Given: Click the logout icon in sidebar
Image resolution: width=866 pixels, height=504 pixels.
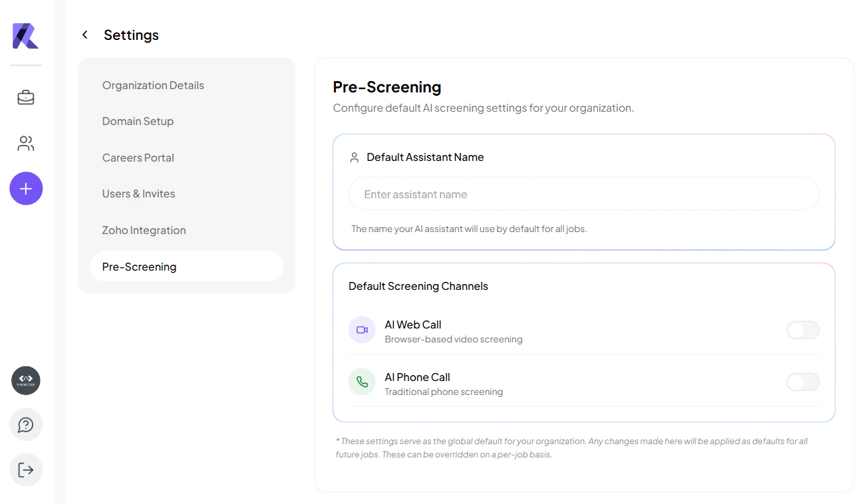Looking at the screenshot, I should [x=26, y=470].
